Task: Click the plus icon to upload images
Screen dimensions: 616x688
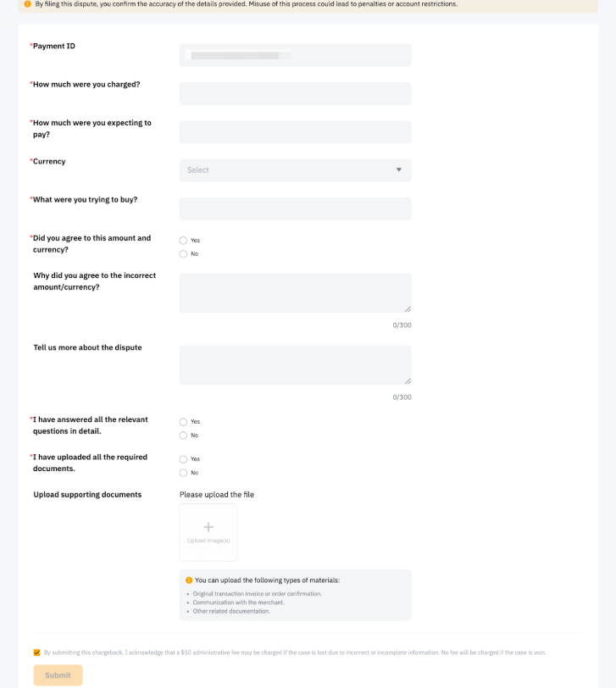Action: (x=208, y=527)
